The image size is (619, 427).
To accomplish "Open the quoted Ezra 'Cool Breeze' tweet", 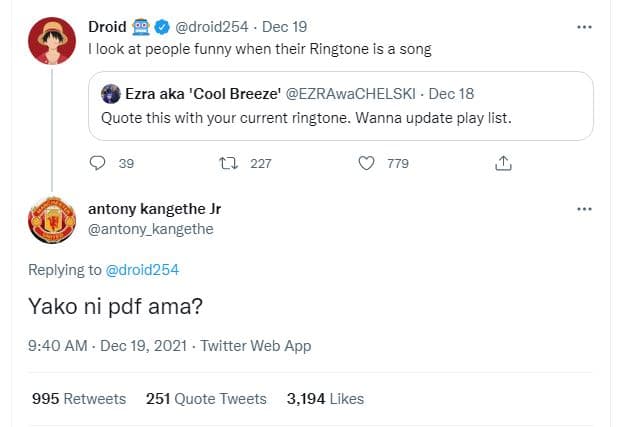I will pyautogui.click(x=340, y=116).
